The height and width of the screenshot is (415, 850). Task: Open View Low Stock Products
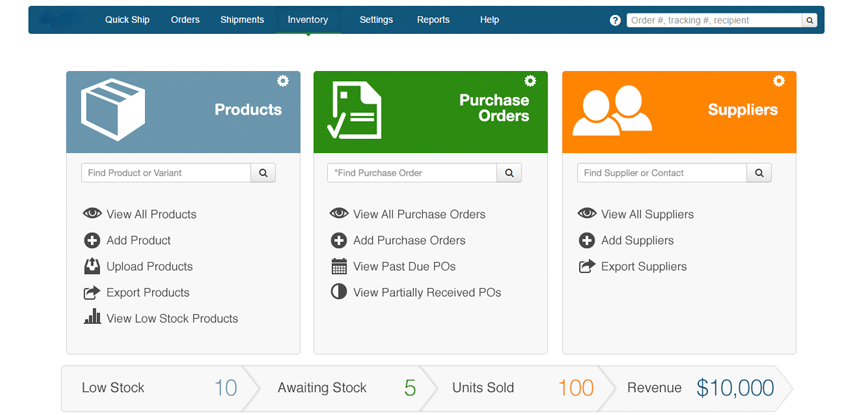(172, 318)
